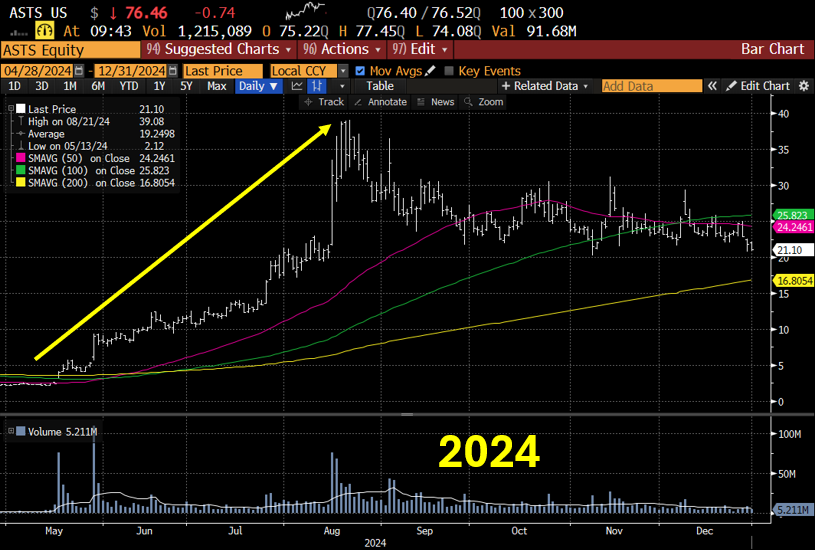Click the SMAVG (200) on Close legend row
815x550 pixels.
click(95, 182)
